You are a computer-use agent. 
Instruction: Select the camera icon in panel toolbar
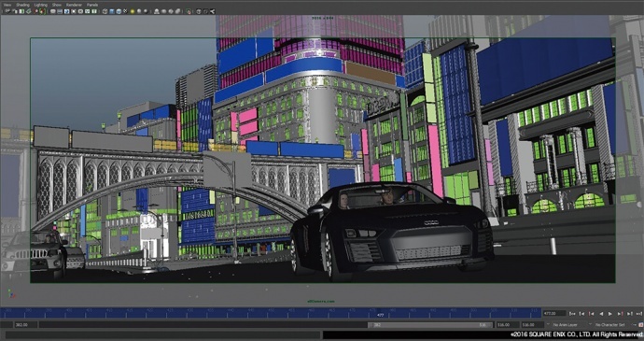(x=7, y=11)
